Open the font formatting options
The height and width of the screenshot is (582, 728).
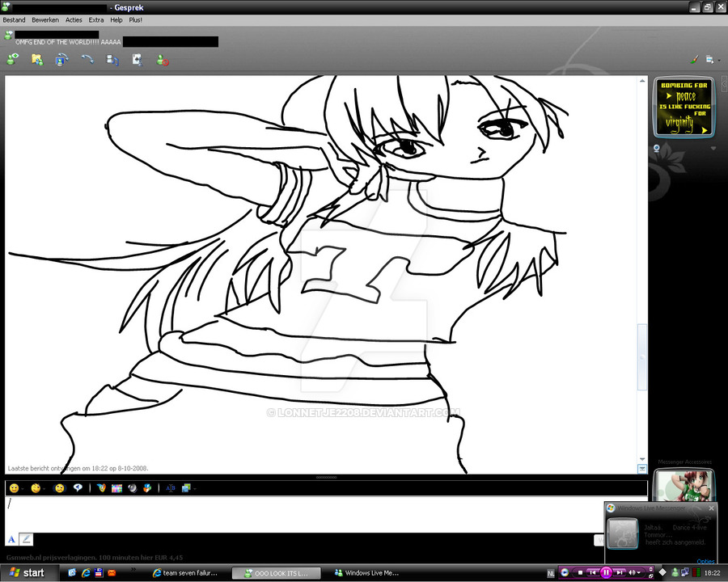click(171, 487)
